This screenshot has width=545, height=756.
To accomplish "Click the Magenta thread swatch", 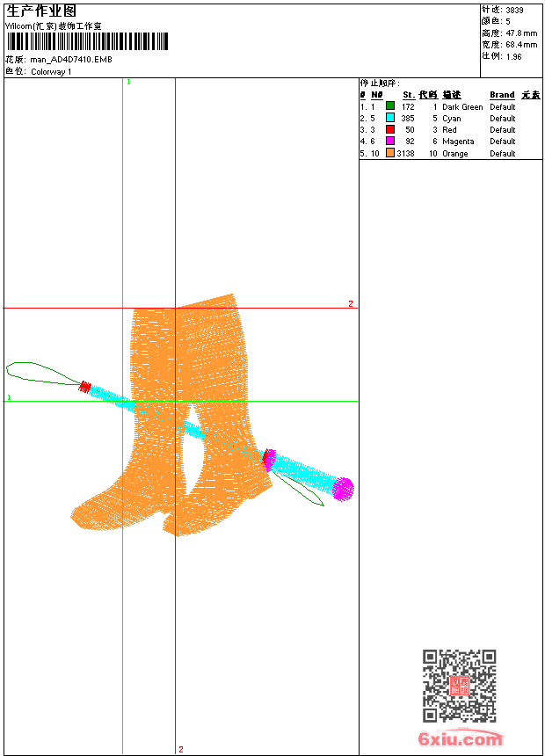I will click(390, 141).
